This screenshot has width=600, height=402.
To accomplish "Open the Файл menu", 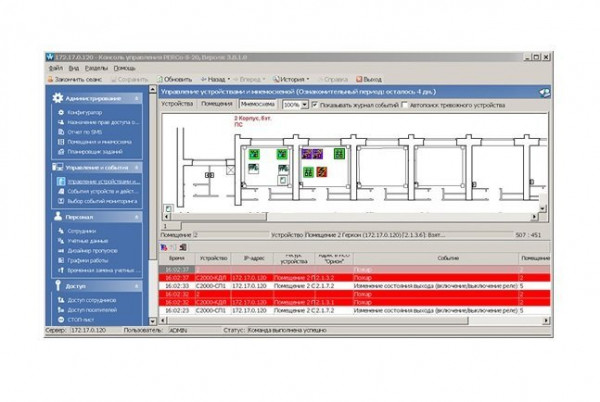I will click(x=54, y=68).
